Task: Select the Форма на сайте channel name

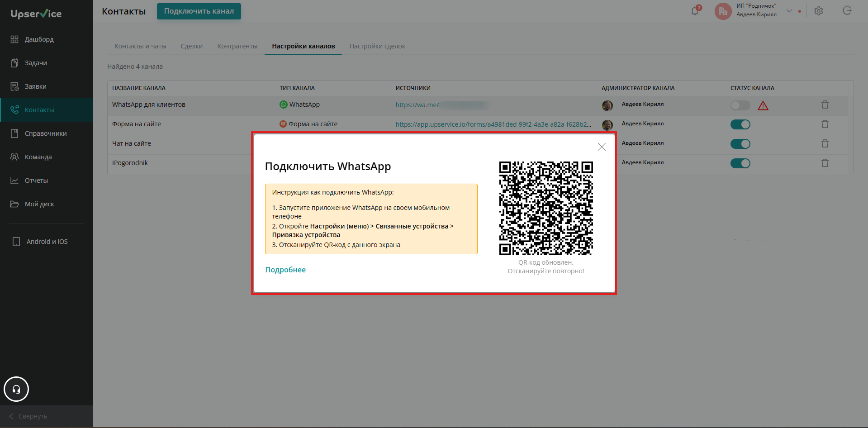Action: point(137,124)
